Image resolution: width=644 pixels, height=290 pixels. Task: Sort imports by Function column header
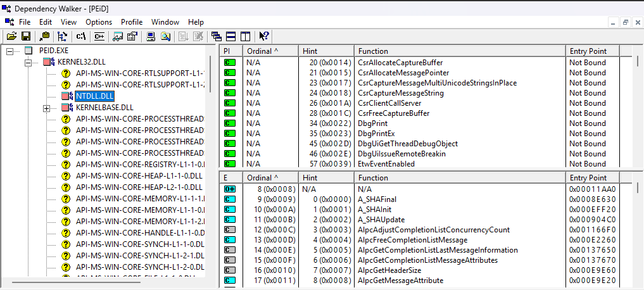[x=460, y=51]
